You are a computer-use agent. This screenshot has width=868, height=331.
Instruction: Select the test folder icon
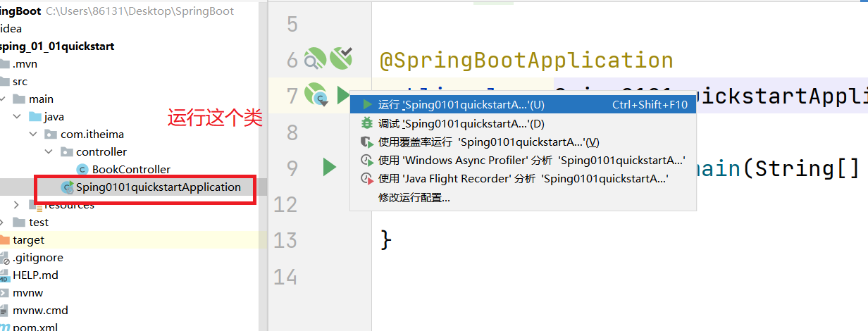tap(19, 223)
